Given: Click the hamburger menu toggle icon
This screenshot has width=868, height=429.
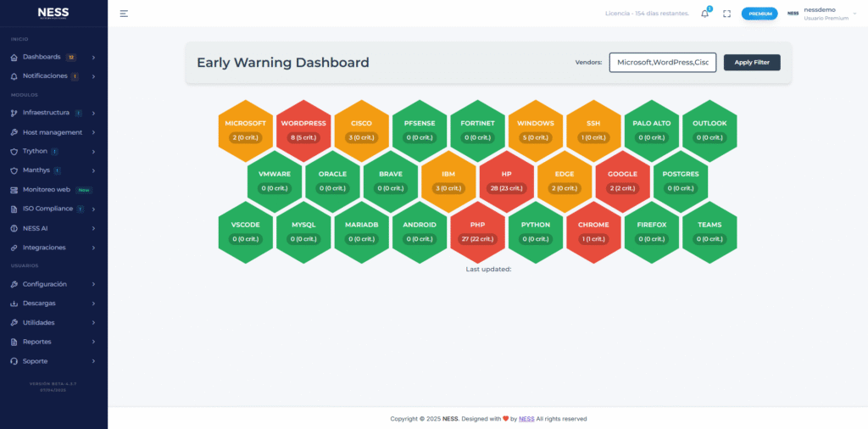Looking at the screenshot, I should click(x=124, y=14).
